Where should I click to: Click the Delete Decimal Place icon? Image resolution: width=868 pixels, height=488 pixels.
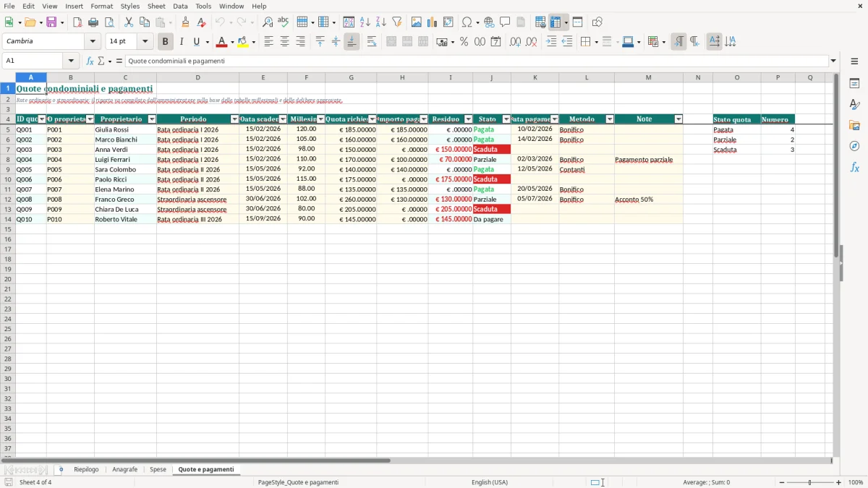coord(531,42)
